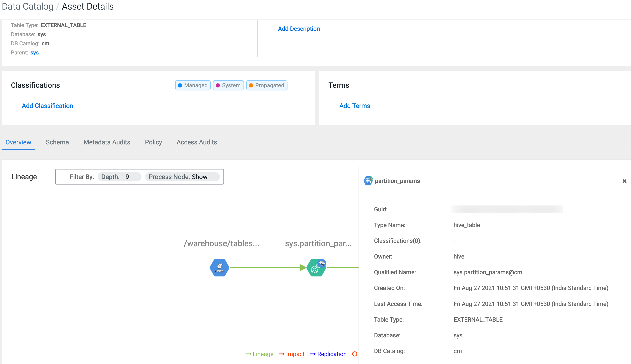Screen dimensions: 631x364
Task: Click the Add Classification link
Action: point(48,106)
